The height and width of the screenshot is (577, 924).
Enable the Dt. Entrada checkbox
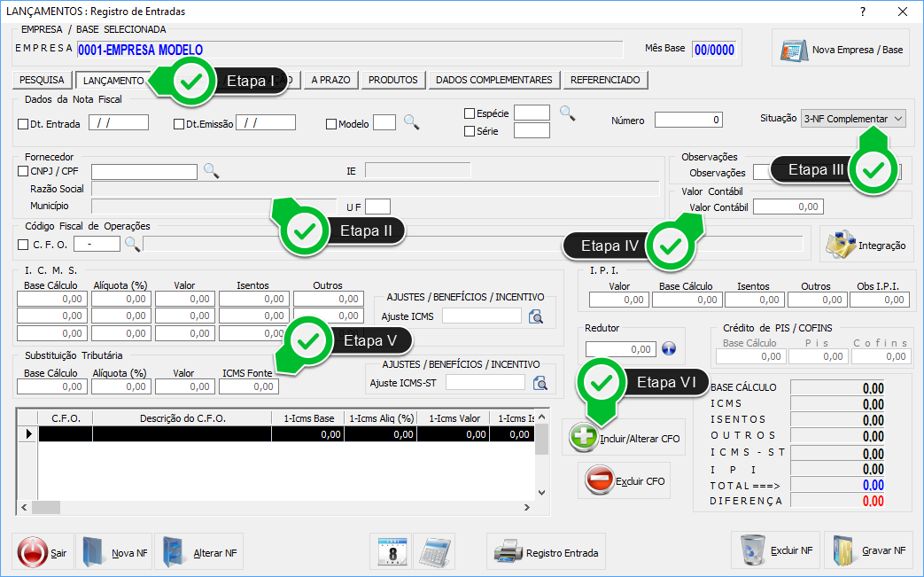pyautogui.click(x=24, y=124)
